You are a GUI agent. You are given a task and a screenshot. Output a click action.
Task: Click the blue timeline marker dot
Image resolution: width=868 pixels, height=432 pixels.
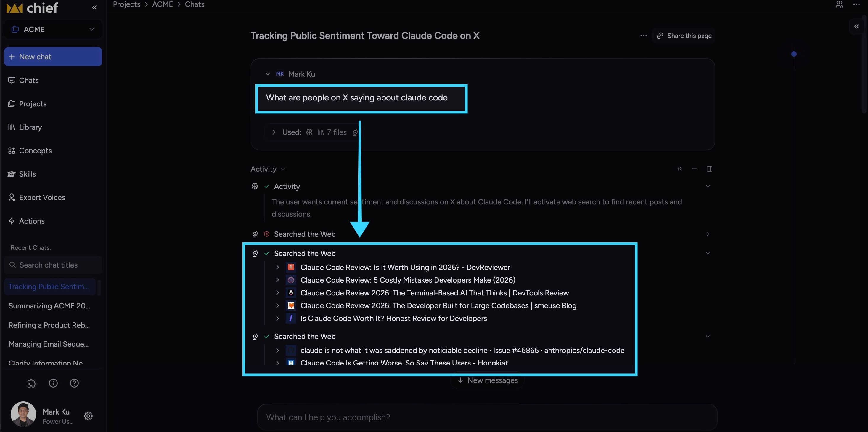pyautogui.click(x=794, y=54)
